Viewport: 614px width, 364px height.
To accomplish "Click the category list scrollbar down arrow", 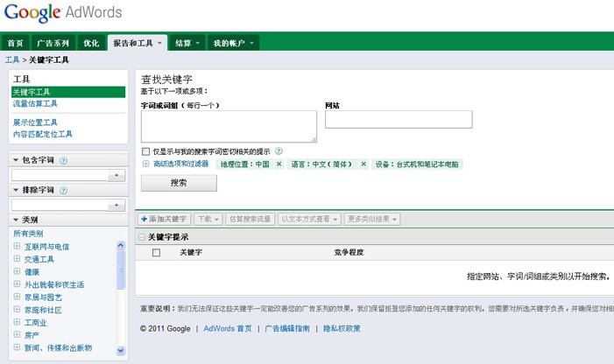I will (x=121, y=350).
